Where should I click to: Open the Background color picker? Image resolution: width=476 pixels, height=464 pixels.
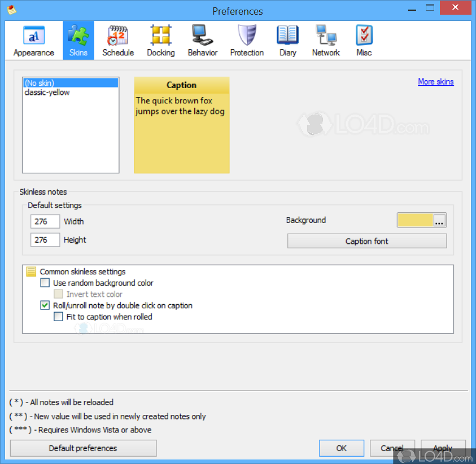click(x=439, y=220)
